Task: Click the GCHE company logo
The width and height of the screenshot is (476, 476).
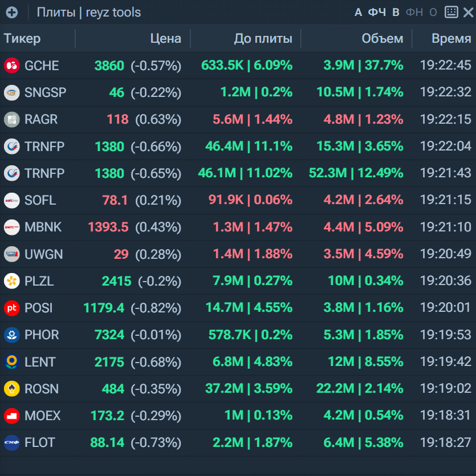Action: [x=12, y=66]
